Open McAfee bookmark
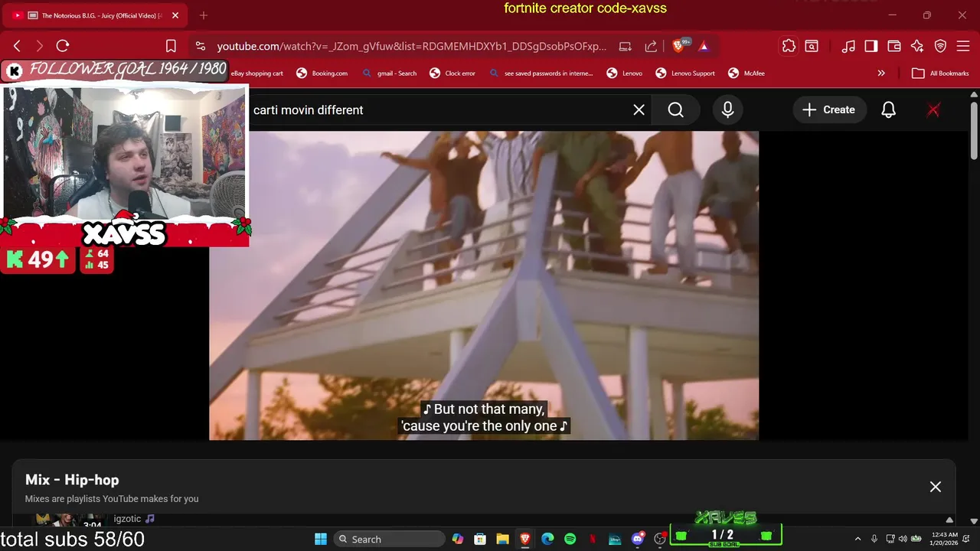 pos(746,73)
